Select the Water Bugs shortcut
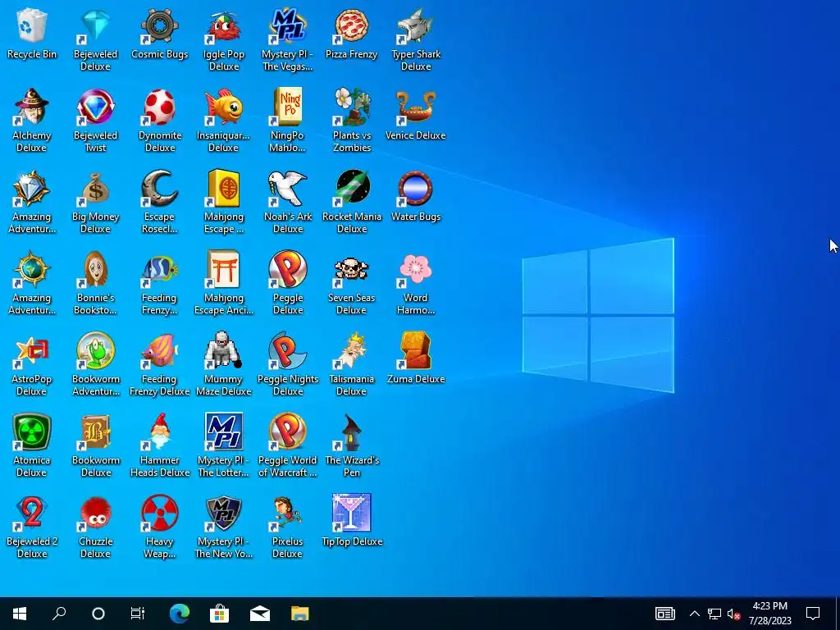Screen dimensions: 840x630 tap(416, 188)
